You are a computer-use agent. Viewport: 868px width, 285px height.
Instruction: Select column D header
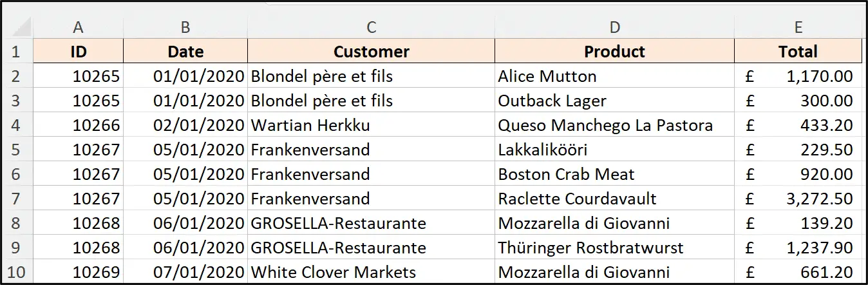coord(614,27)
